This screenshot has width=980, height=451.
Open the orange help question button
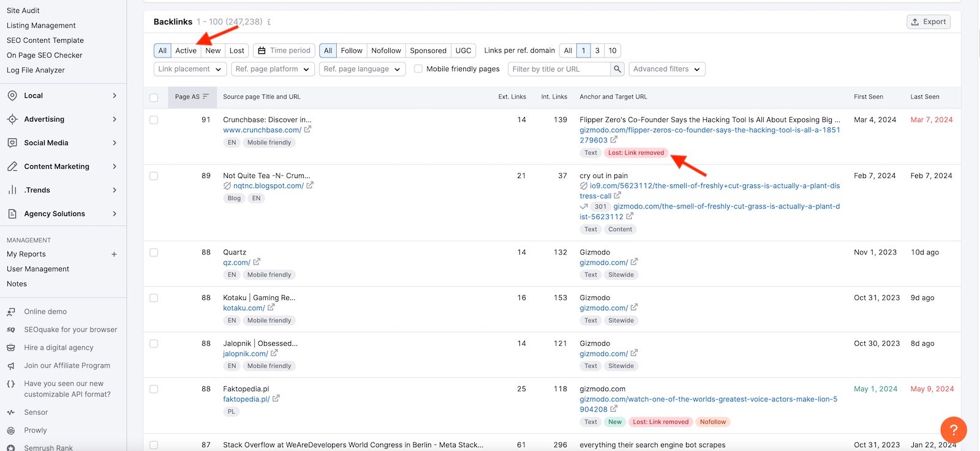click(954, 430)
